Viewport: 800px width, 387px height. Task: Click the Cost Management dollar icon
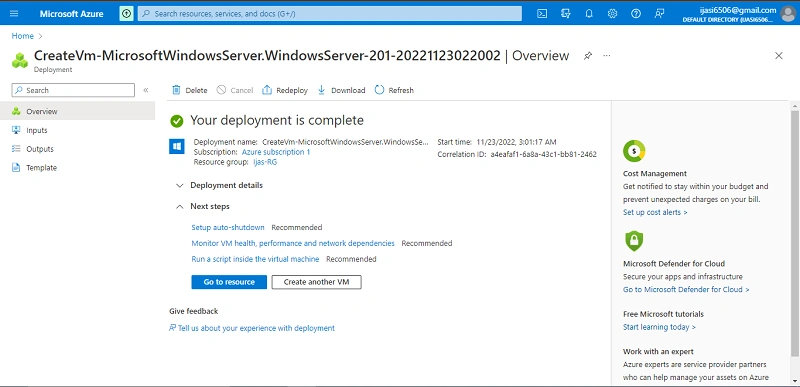(x=634, y=151)
